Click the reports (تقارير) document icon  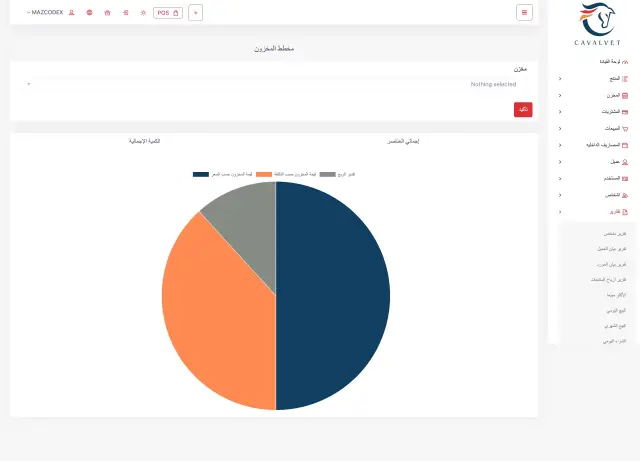625,212
